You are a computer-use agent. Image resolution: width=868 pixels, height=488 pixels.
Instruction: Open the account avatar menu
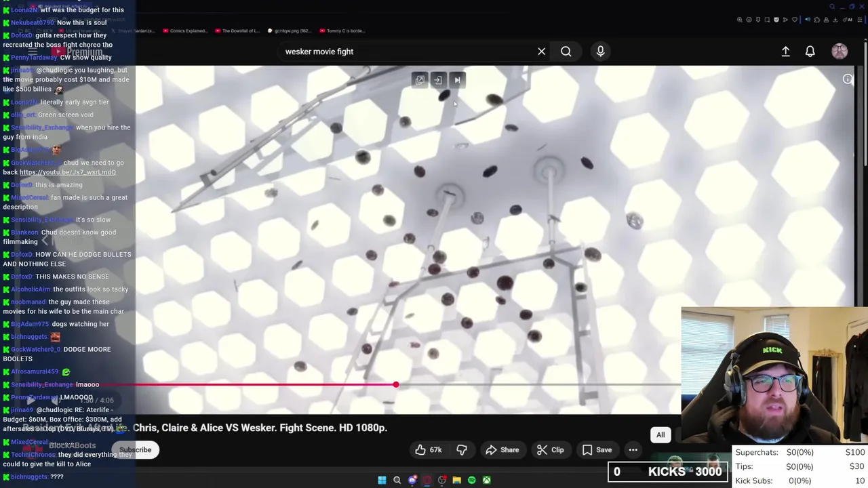pyautogui.click(x=840, y=52)
